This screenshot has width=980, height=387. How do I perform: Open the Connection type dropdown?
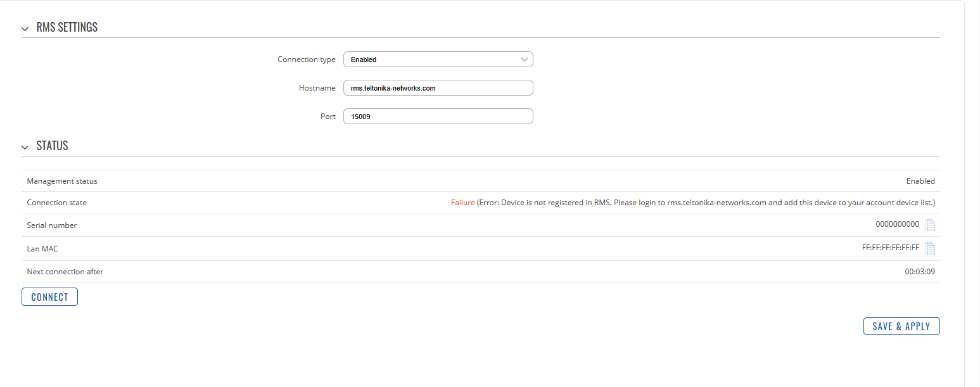coord(438,60)
